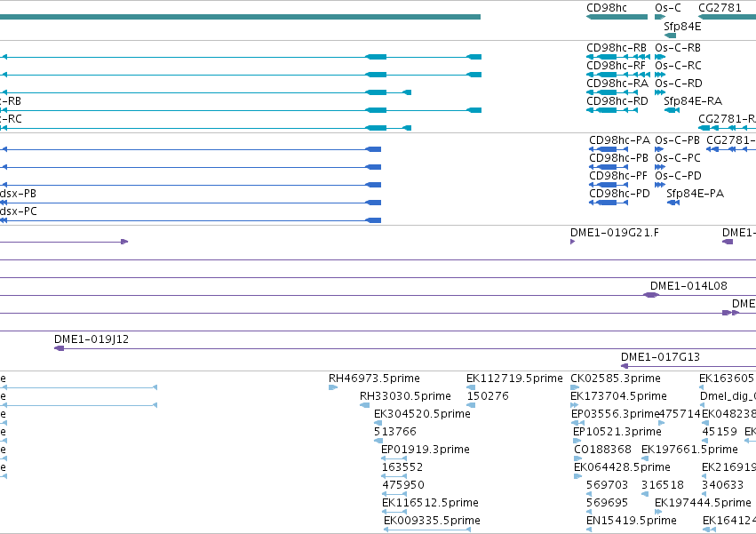Click the 513766 feature
The image size is (756, 534).
point(378,441)
